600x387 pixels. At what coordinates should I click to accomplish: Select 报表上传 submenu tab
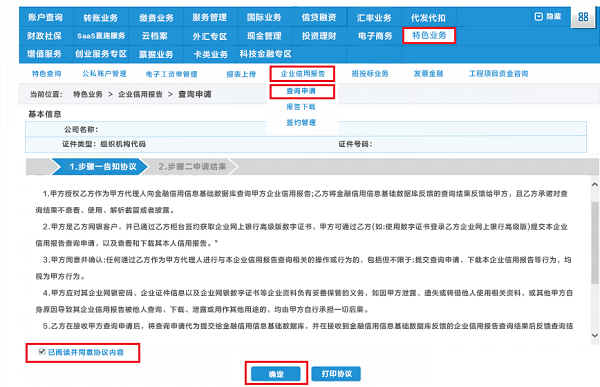click(241, 74)
